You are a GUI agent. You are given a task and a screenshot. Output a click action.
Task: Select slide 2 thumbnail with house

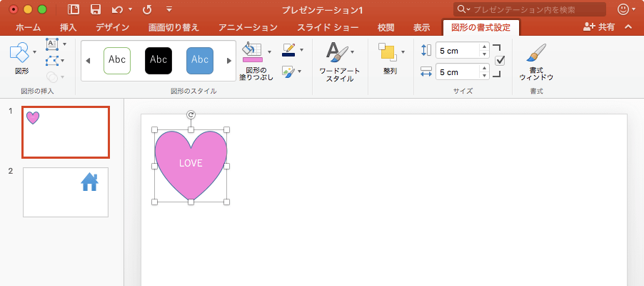(66, 192)
